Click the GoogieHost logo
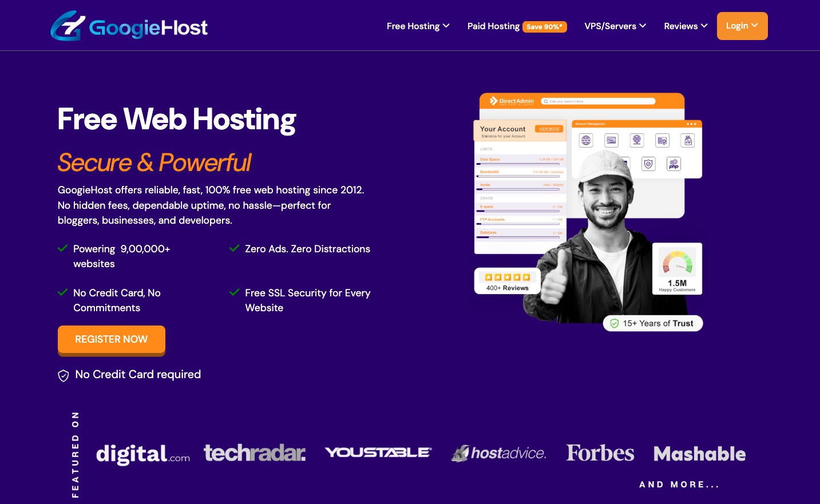This screenshot has width=820, height=504. (129, 26)
